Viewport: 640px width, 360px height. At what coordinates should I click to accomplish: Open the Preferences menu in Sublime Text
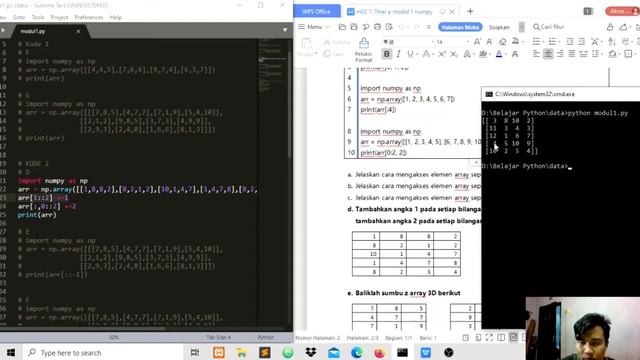(x=89, y=17)
